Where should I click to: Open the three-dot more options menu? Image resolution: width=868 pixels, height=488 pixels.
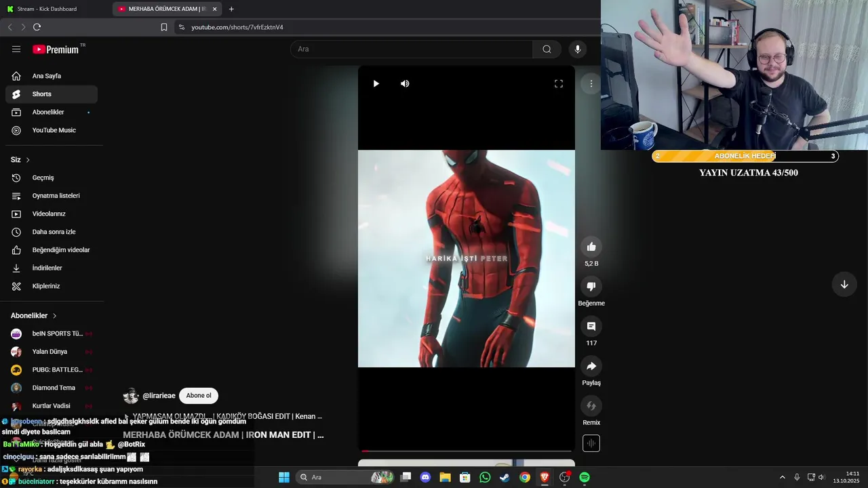(x=591, y=83)
